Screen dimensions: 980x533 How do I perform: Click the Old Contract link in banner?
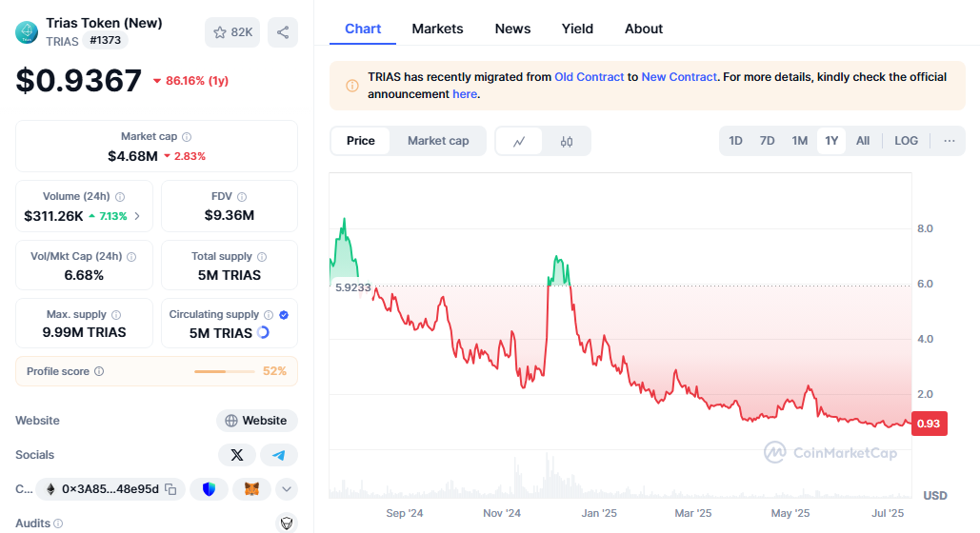[x=589, y=76]
